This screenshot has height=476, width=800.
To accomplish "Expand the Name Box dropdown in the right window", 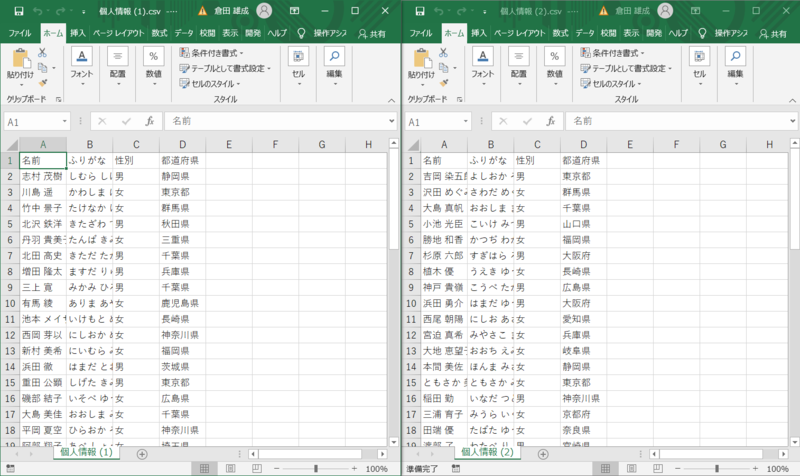I will (466, 121).
